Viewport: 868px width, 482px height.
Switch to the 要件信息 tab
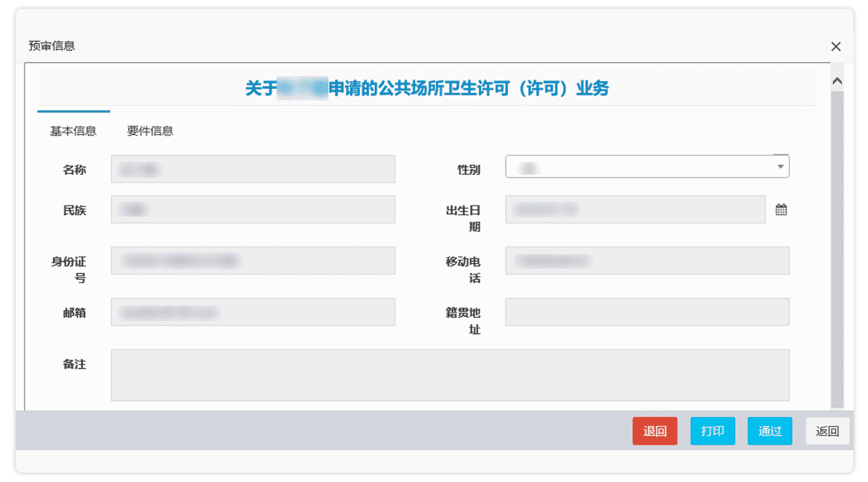coord(150,131)
